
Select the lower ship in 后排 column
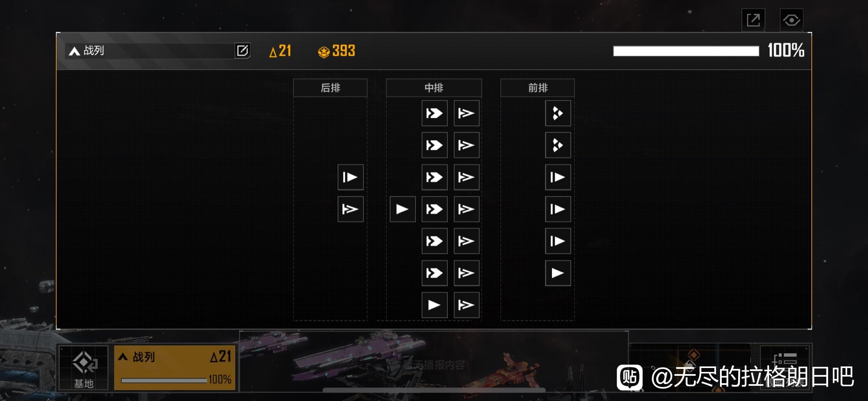pos(350,209)
